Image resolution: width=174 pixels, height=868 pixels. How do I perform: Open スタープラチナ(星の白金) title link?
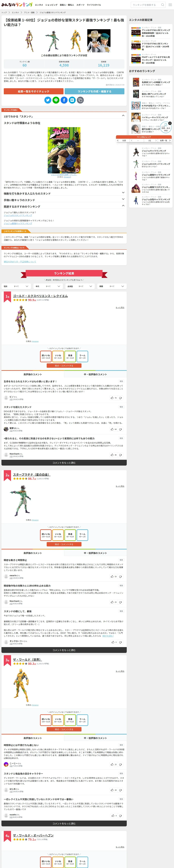pos(31,475)
